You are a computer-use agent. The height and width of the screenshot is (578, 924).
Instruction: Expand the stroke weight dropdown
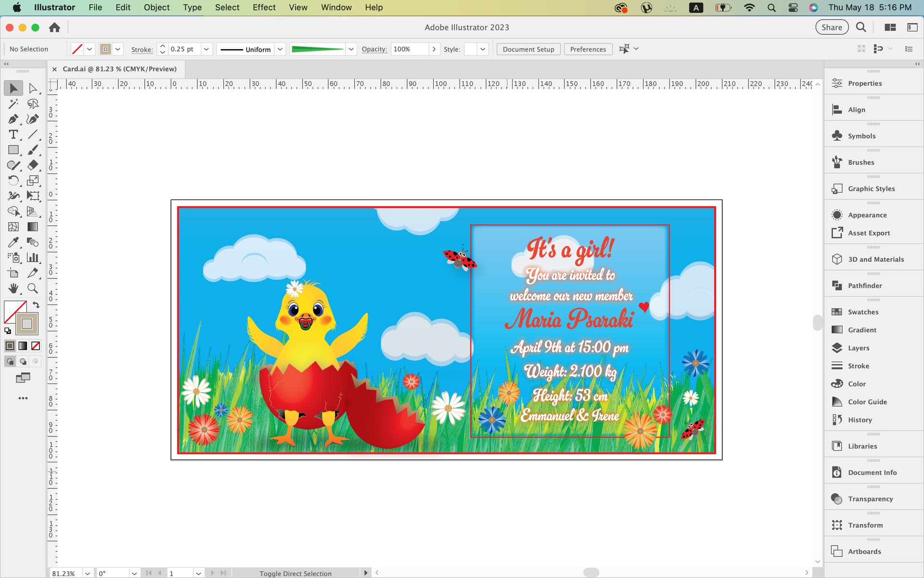click(206, 49)
